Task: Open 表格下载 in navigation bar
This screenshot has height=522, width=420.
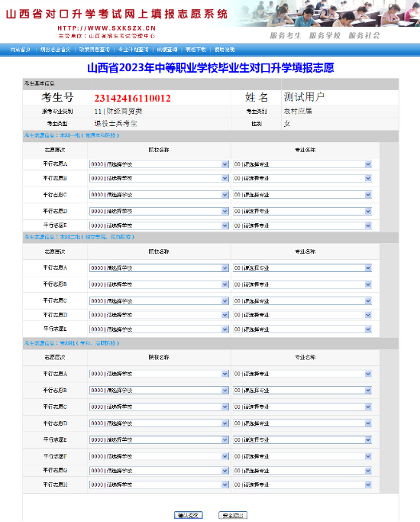Action: [195, 50]
